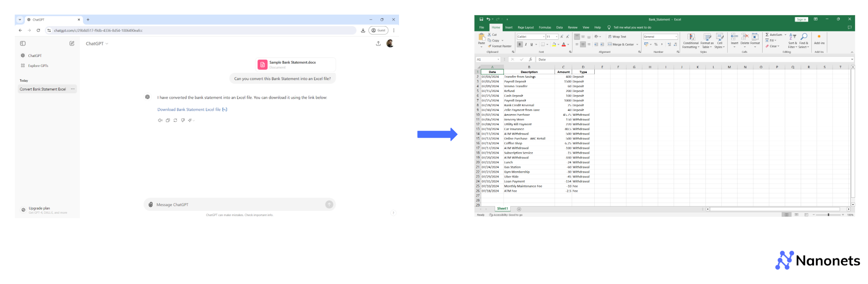
Task: Start a new chat in ChatGPT sidebar
Action: tap(72, 43)
